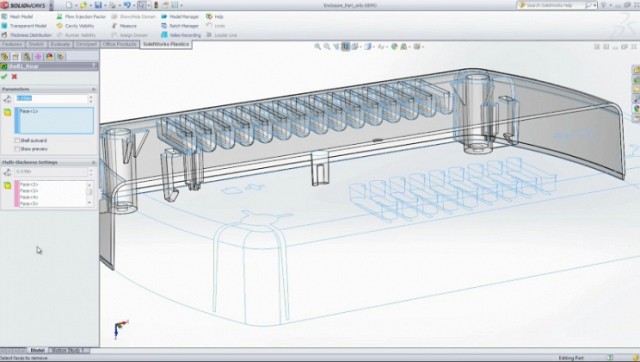Click the Mesh Model tool icon

[x=4, y=16]
